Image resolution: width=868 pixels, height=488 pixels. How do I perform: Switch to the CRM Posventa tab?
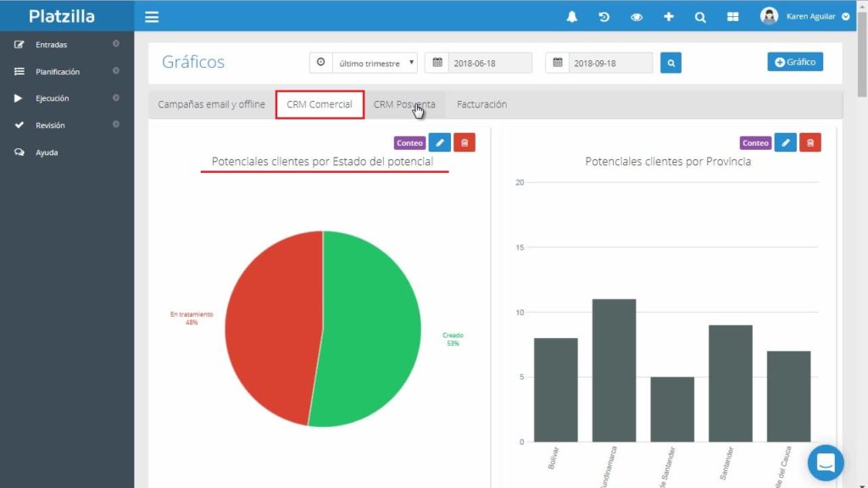404,104
